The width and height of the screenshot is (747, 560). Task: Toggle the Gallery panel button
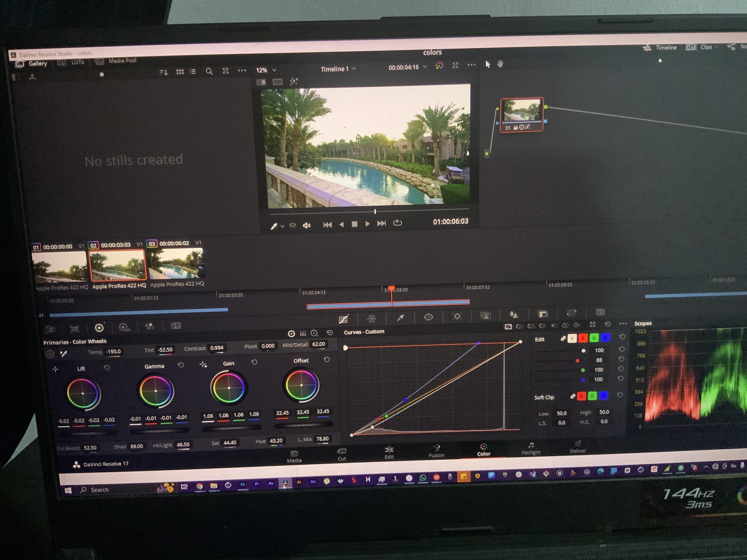pyautogui.click(x=31, y=64)
